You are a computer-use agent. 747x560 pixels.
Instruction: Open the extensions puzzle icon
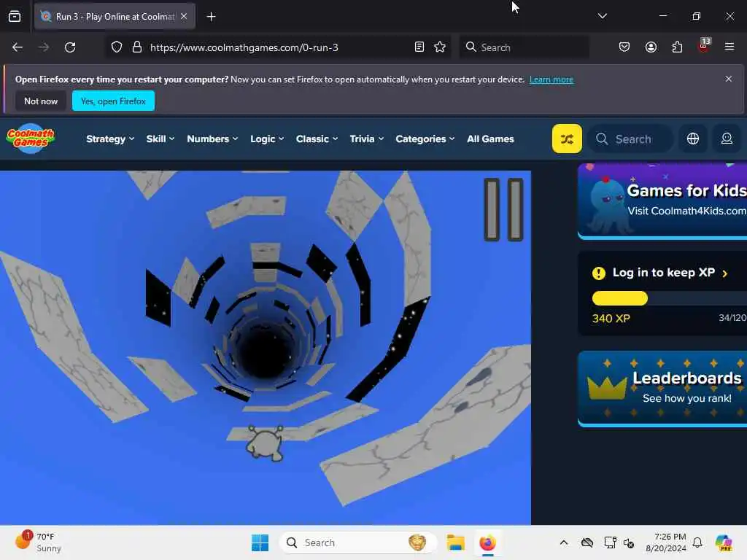677,47
